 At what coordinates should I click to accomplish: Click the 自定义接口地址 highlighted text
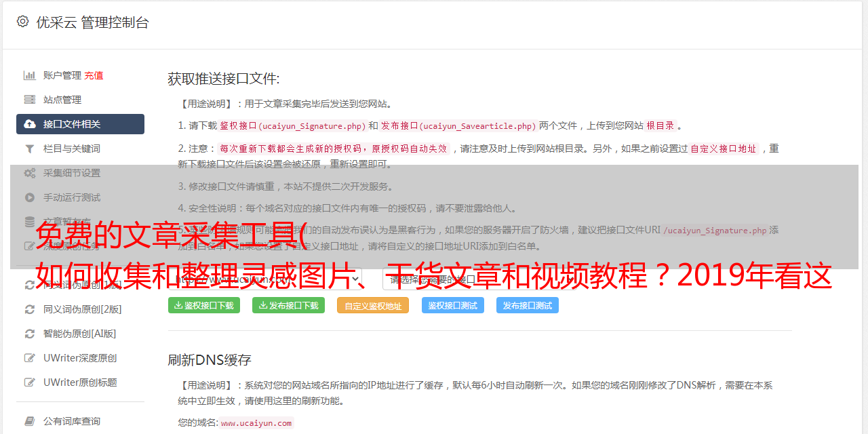click(723, 149)
